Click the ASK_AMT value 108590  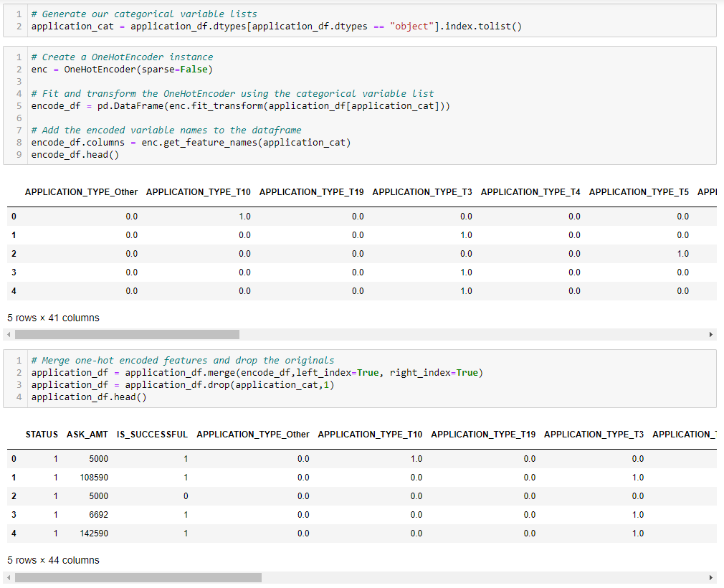[94, 478]
